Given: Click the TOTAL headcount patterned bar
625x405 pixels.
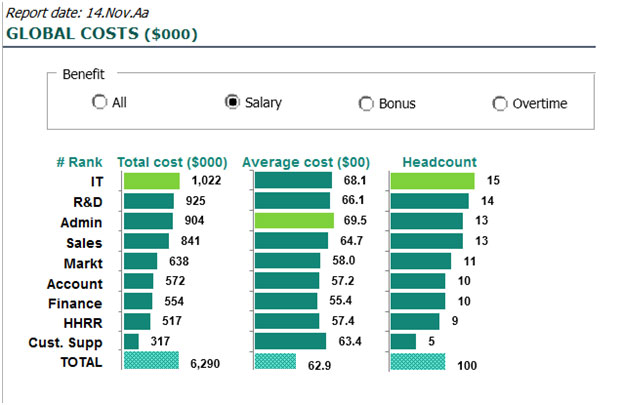Looking at the screenshot, I should tap(418, 361).
